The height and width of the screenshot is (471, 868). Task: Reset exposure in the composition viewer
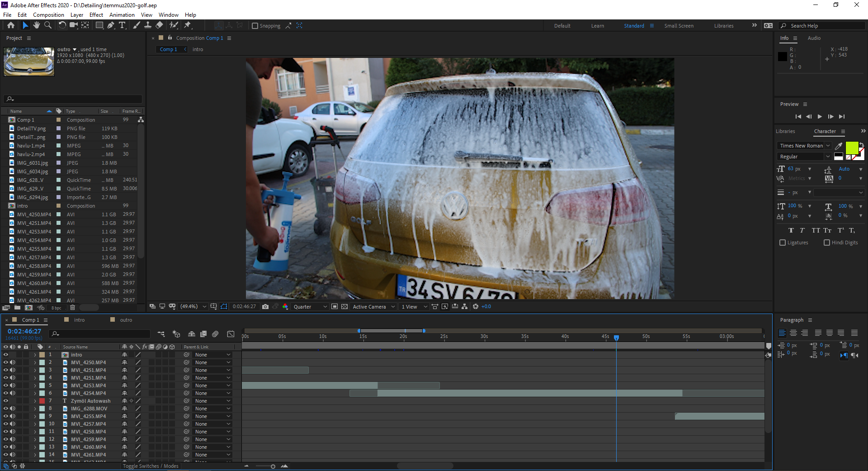476,306
